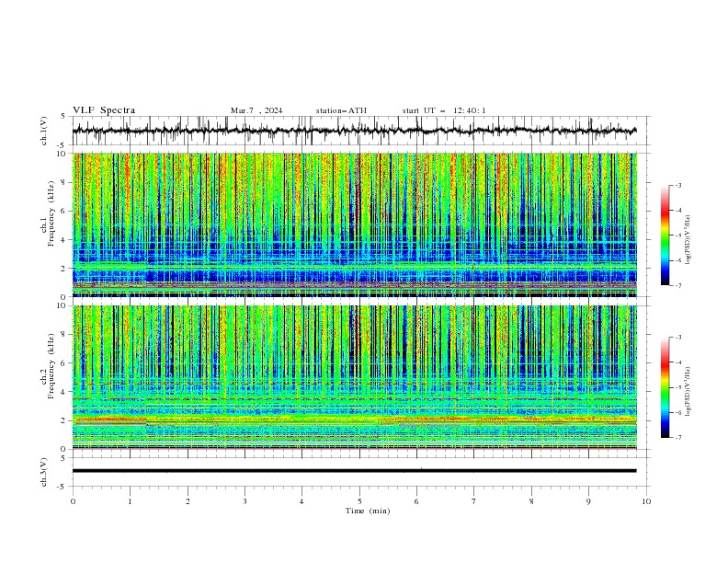Screen dimensions: 728x563
Task: Click the "8" kHz tick of ch.2 spectrogram
Action: pyautogui.click(x=64, y=335)
